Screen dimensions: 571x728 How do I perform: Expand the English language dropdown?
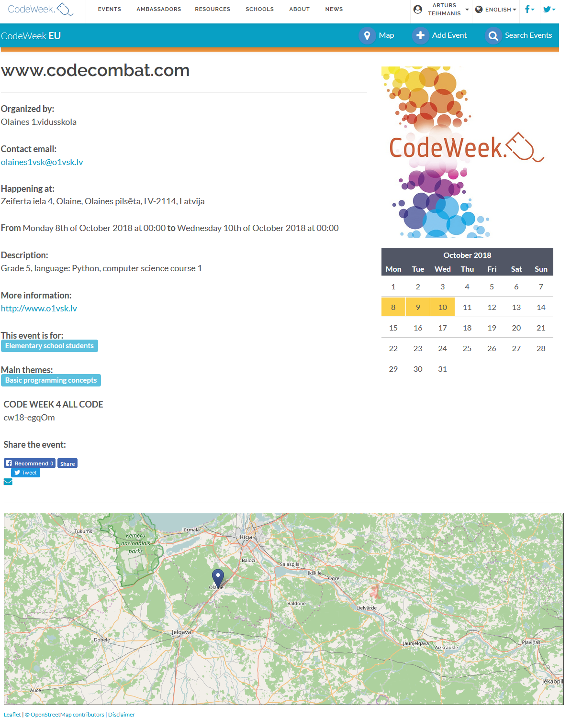coord(501,10)
